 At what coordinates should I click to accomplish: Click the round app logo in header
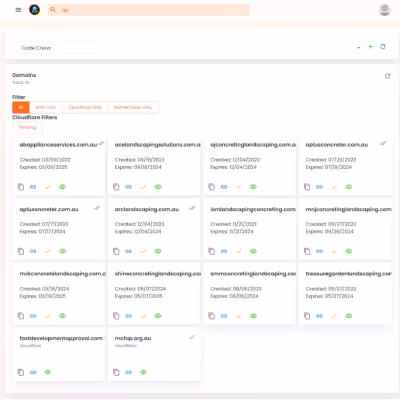tap(35, 10)
